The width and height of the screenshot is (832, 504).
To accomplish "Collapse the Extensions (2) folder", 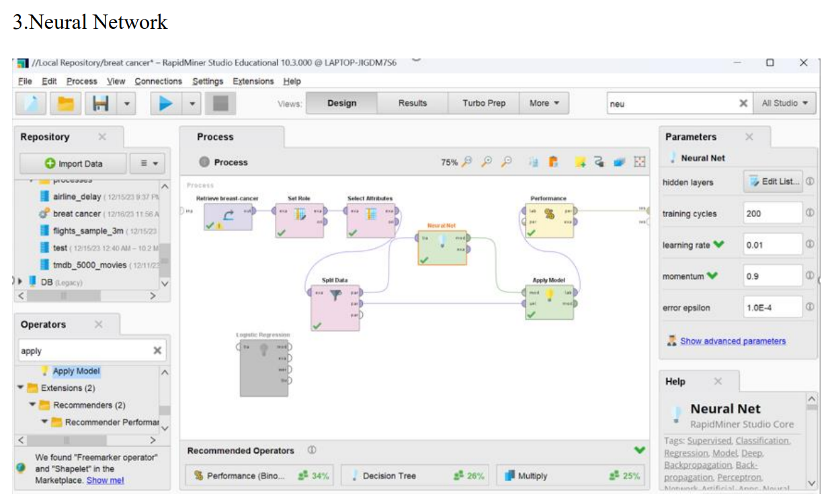I will 20,388.
